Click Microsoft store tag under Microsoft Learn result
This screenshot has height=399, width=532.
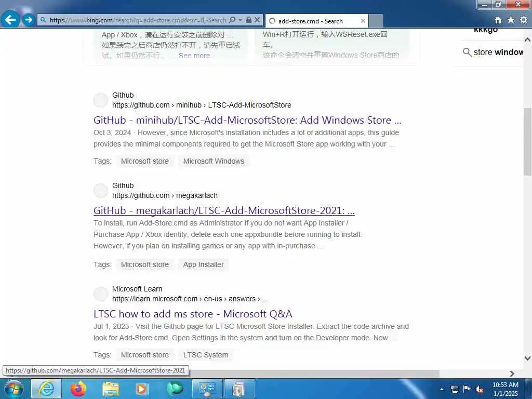point(145,355)
